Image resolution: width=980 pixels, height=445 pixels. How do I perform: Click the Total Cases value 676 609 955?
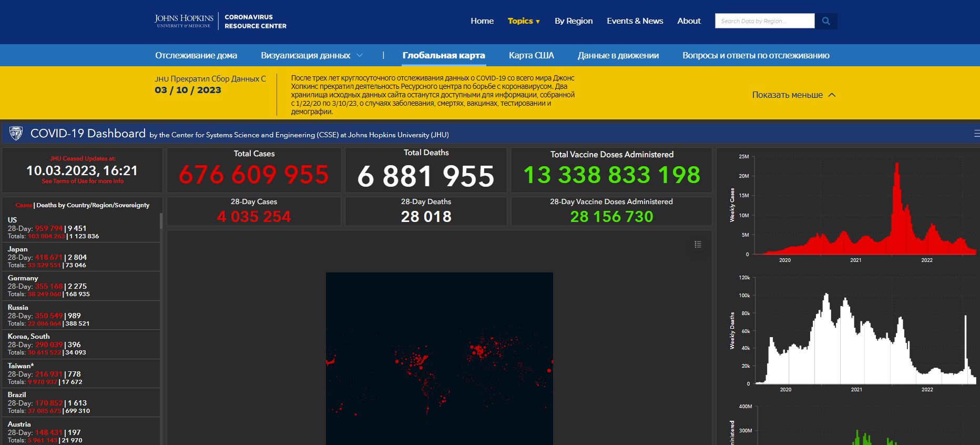tap(254, 175)
